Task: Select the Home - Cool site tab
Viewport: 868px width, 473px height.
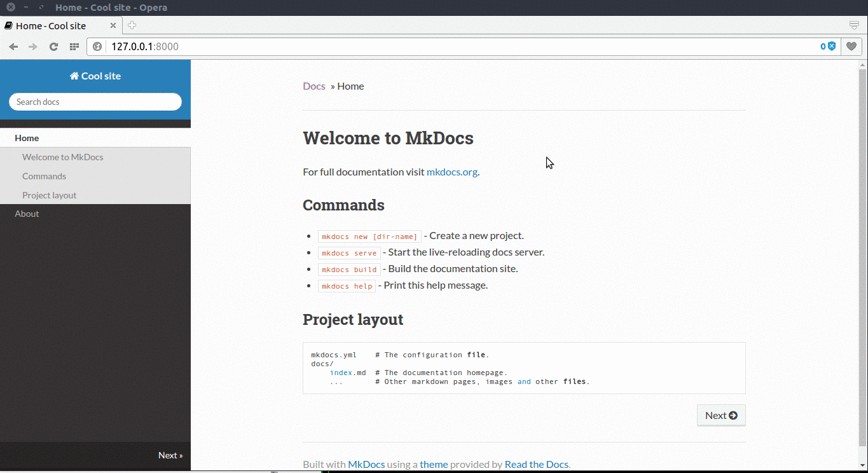Action: pos(61,25)
